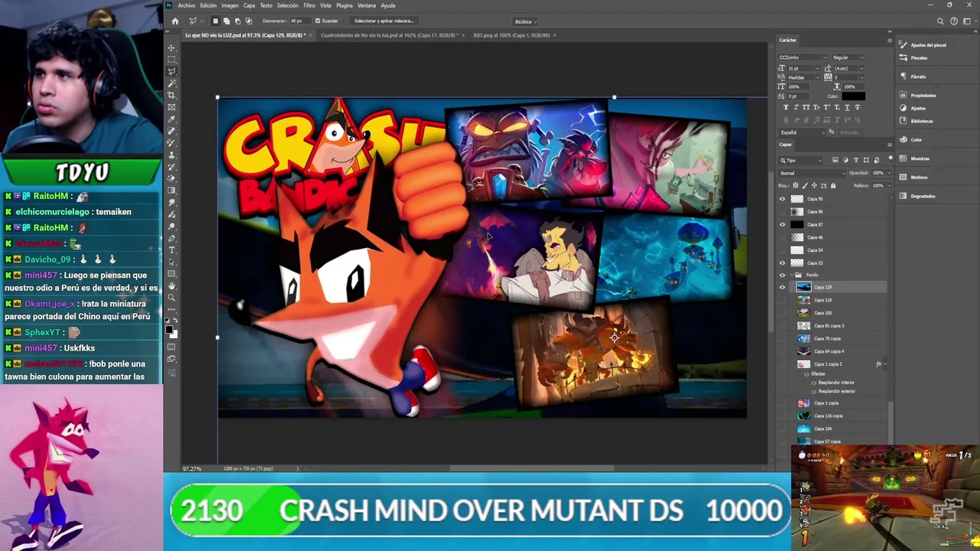The image size is (980, 551).
Task: Lock transparent pixels in Capas panel
Action: point(795,185)
